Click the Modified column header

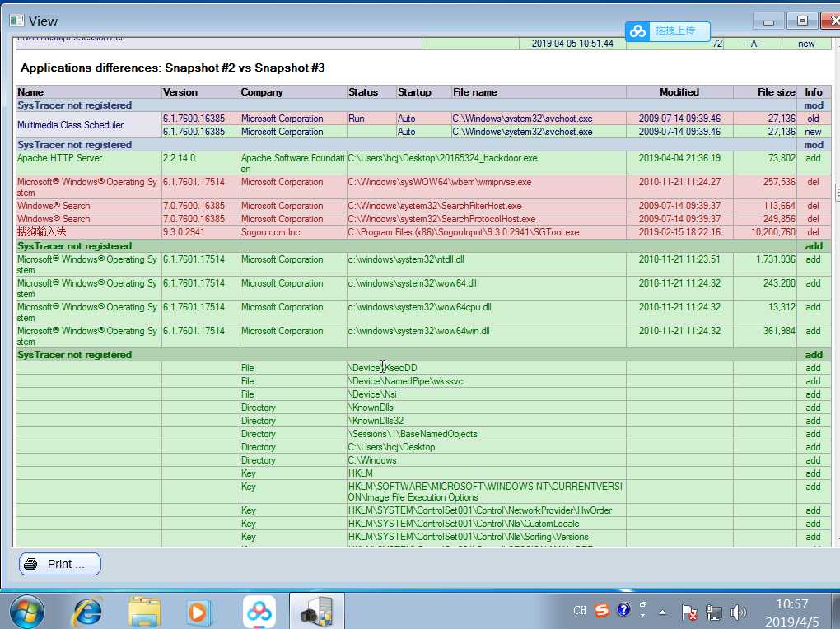click(679, 92)
